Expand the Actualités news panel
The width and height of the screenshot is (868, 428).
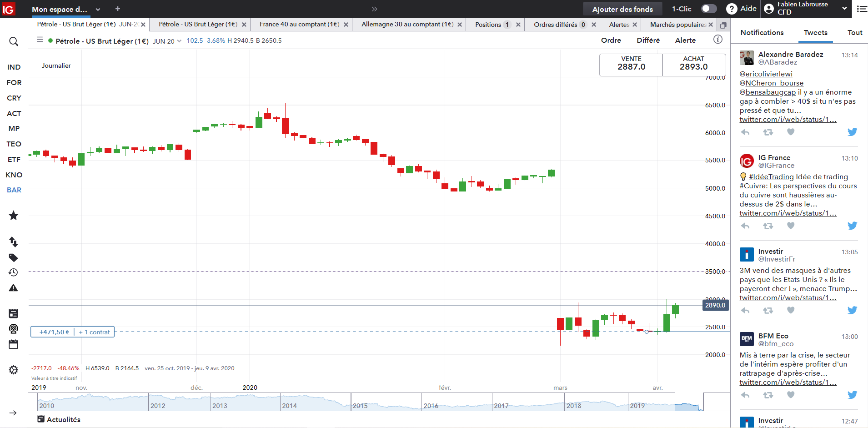coord(59,419)
